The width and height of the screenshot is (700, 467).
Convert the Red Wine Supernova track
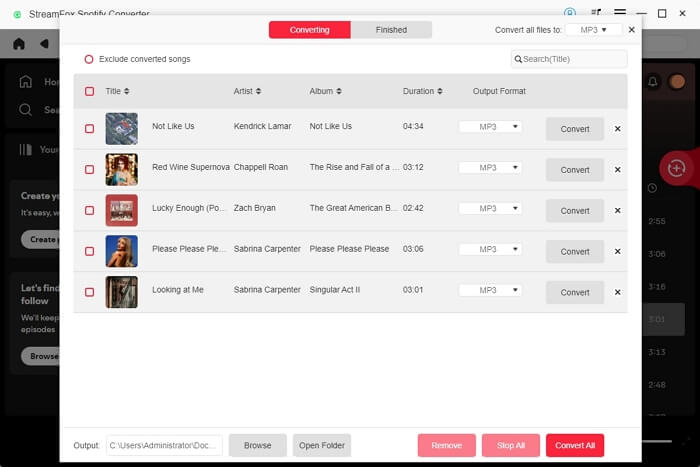575,170
